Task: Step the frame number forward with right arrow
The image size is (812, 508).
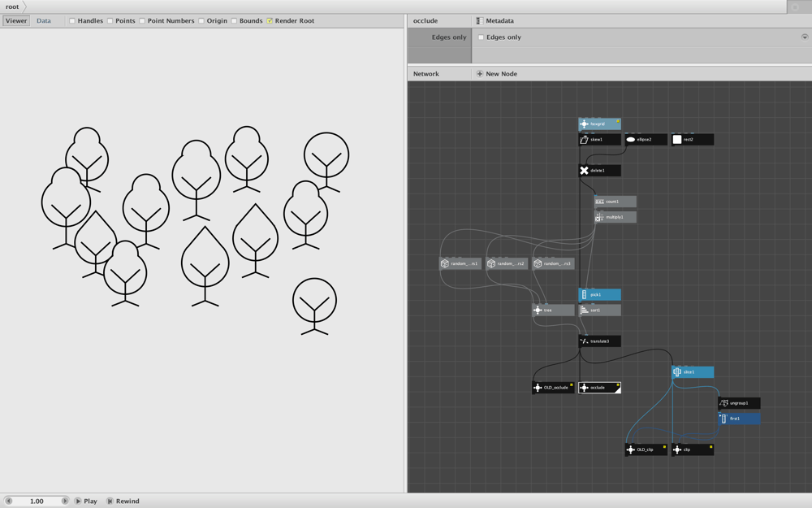Action: (65, 501)
